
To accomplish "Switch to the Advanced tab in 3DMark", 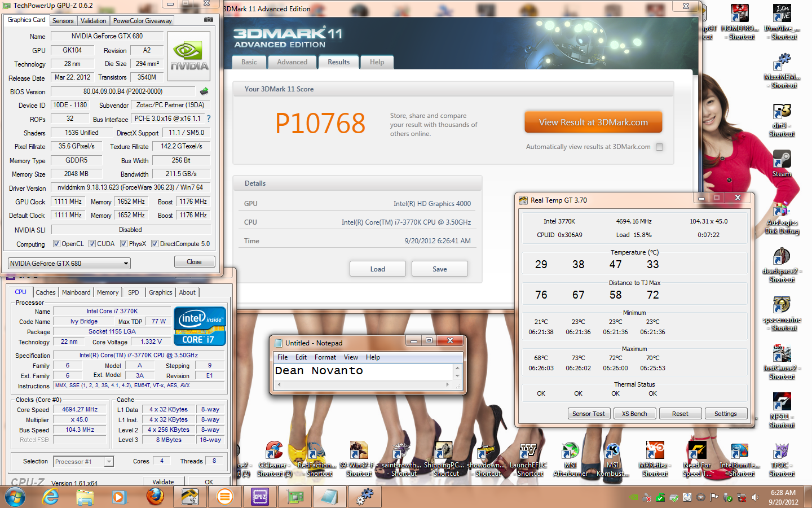I will click(x=292, y=62).
